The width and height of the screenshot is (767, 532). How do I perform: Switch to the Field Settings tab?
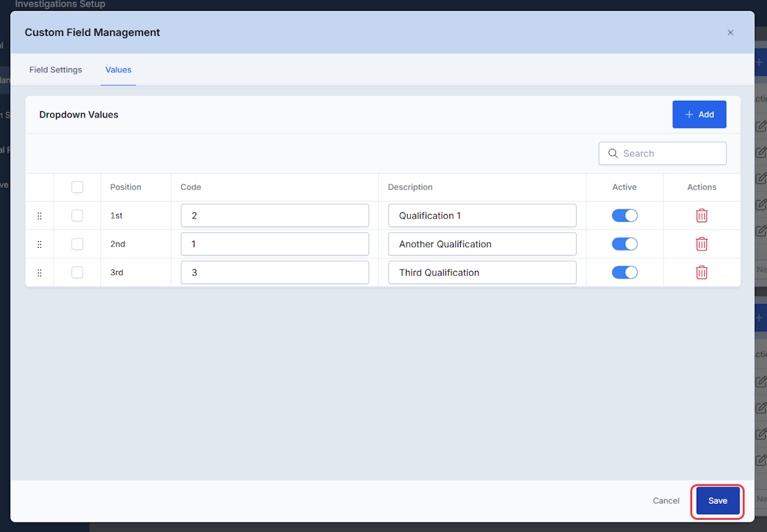pos(56,70)
